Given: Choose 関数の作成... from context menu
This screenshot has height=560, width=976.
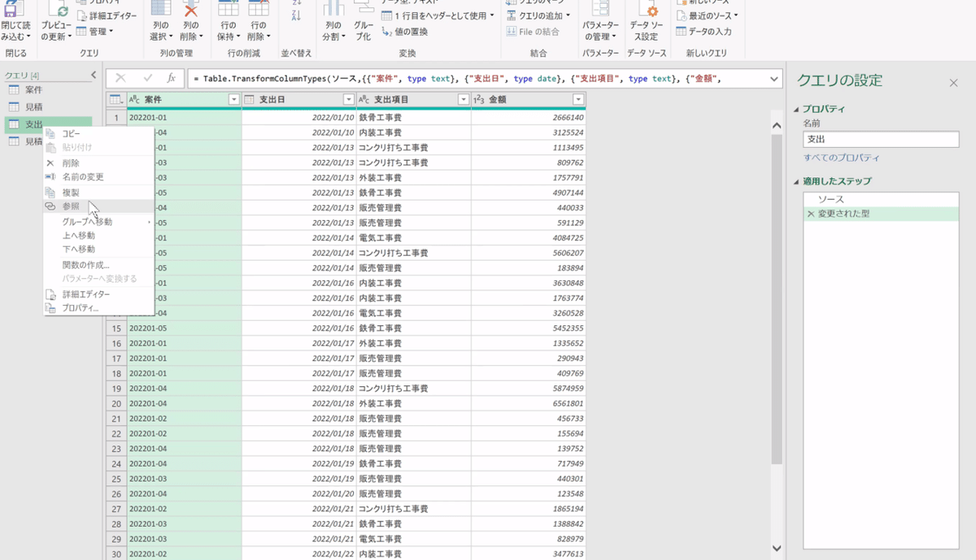Looking at the screenshot, I should (98, 265).
